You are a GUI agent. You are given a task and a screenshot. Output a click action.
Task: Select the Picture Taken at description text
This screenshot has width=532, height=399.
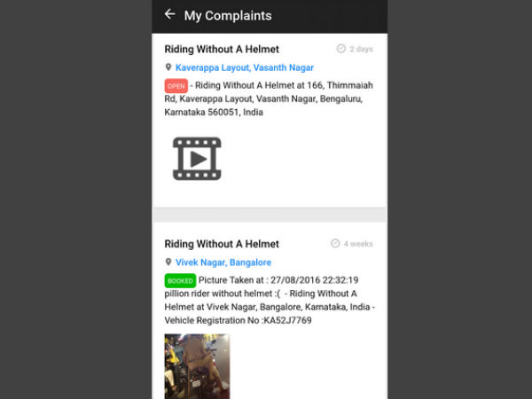(278, 280)
